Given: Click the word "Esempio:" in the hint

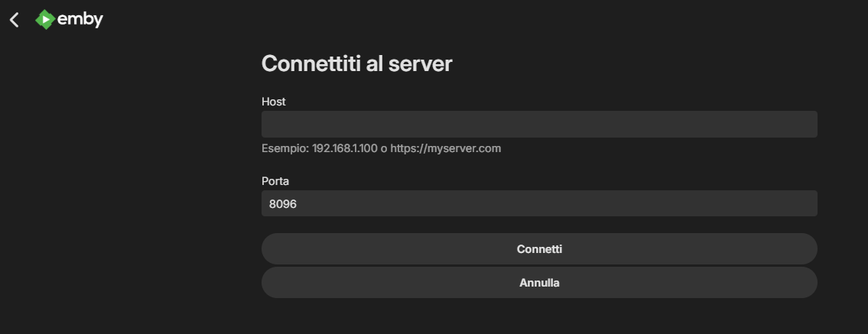Looking at the screenshot, I should pos(284,148).
